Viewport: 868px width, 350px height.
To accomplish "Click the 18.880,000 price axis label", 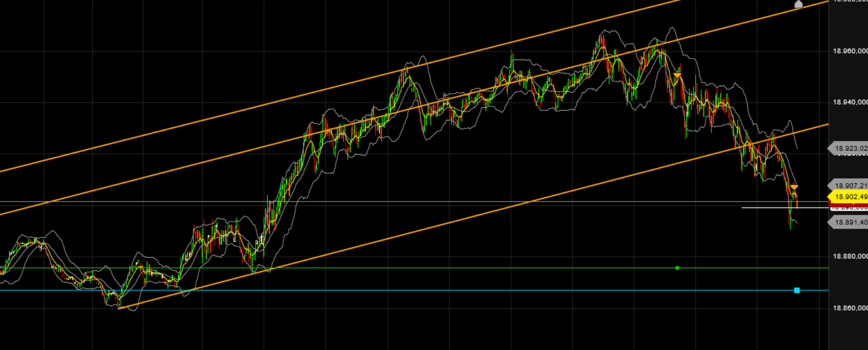I will (850, 256).
